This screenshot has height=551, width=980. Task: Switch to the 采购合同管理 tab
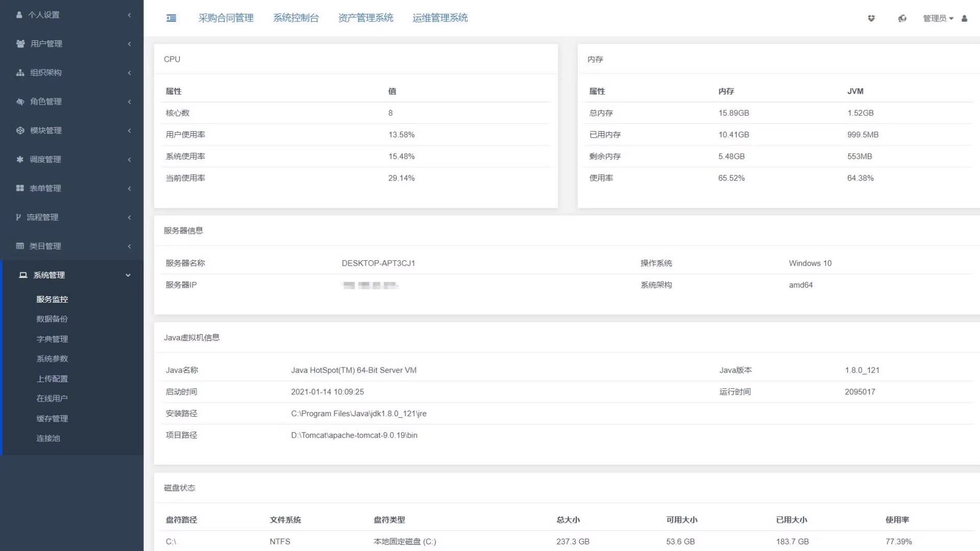[x=226, y=18]
